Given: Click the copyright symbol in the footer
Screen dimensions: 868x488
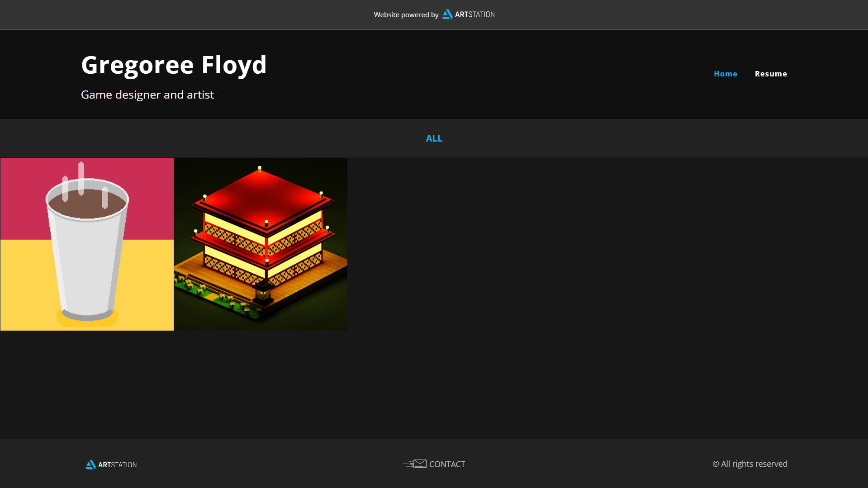Looking at the screenshot, I should (x=716, y=464).
